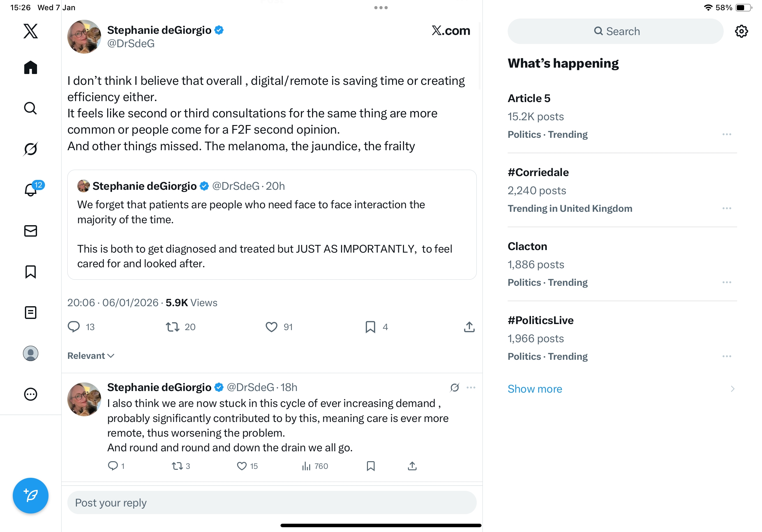Bookmark the main post with 4 bookmarks

tap(370, 327)
